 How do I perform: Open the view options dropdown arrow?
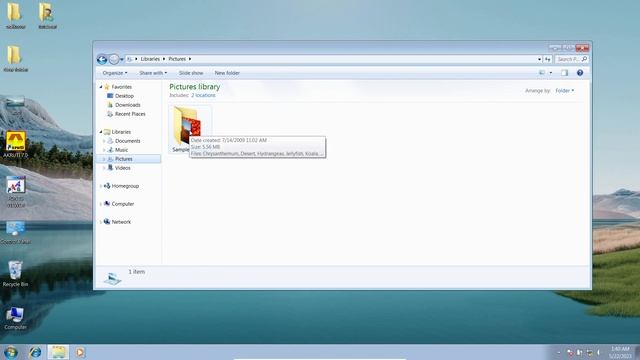pos(551,73)
